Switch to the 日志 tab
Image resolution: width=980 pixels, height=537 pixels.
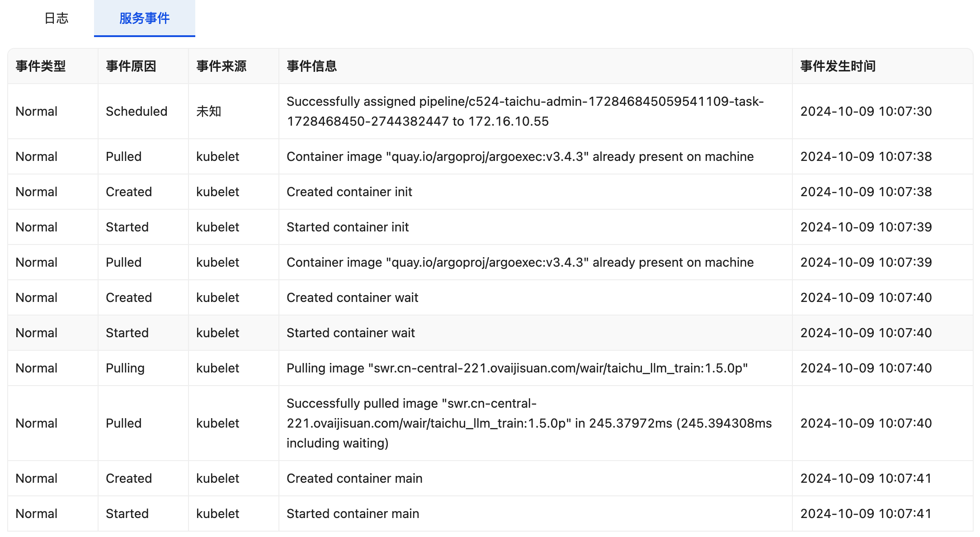(57, 18)
